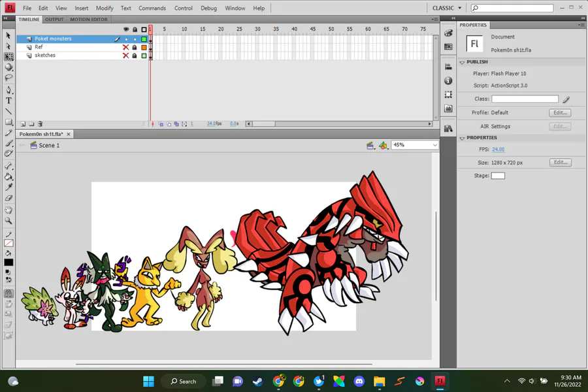Toggle visibility of Ref layer
This screenshot has width=588, height=392.
125,47
